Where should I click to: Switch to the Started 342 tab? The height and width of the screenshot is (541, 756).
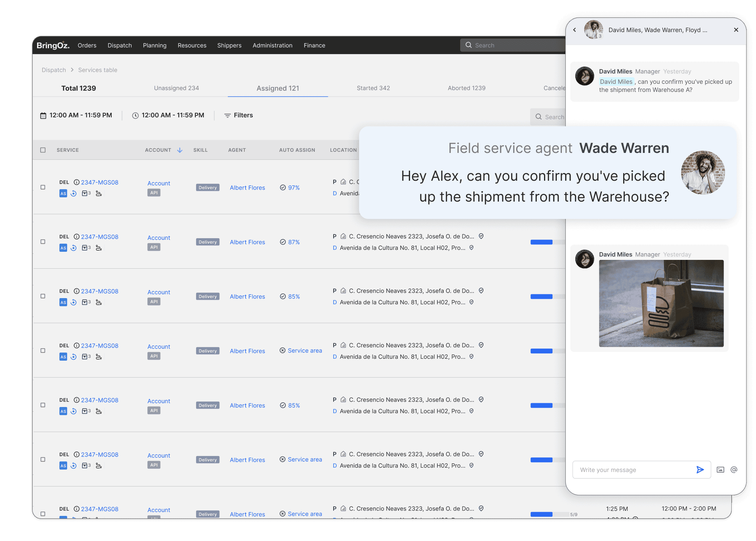[x=373, y=88]
